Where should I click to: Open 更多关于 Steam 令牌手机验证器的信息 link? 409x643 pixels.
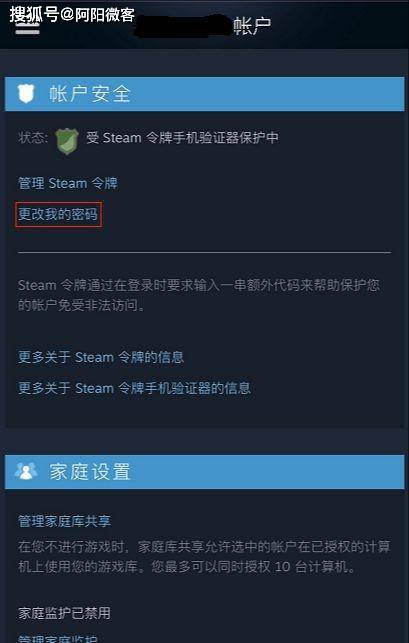pos(134,388)
